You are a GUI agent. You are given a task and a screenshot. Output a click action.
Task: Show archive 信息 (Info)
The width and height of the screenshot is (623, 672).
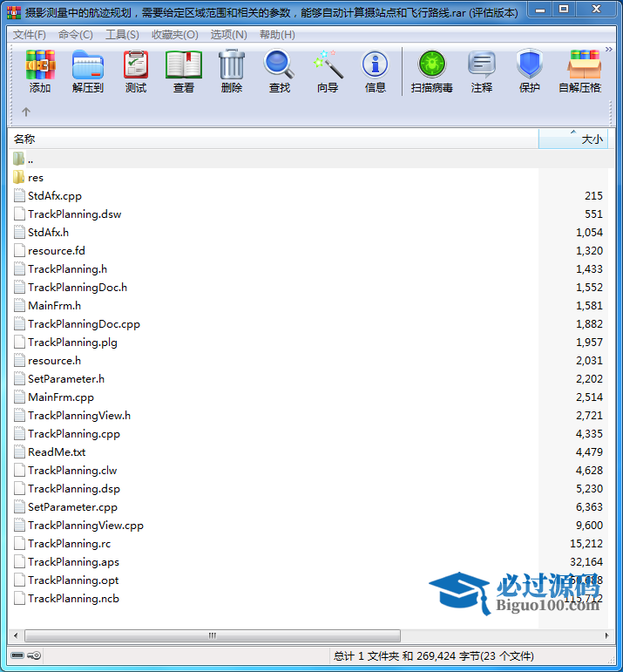pyautogui.click(x=376, y=71)
